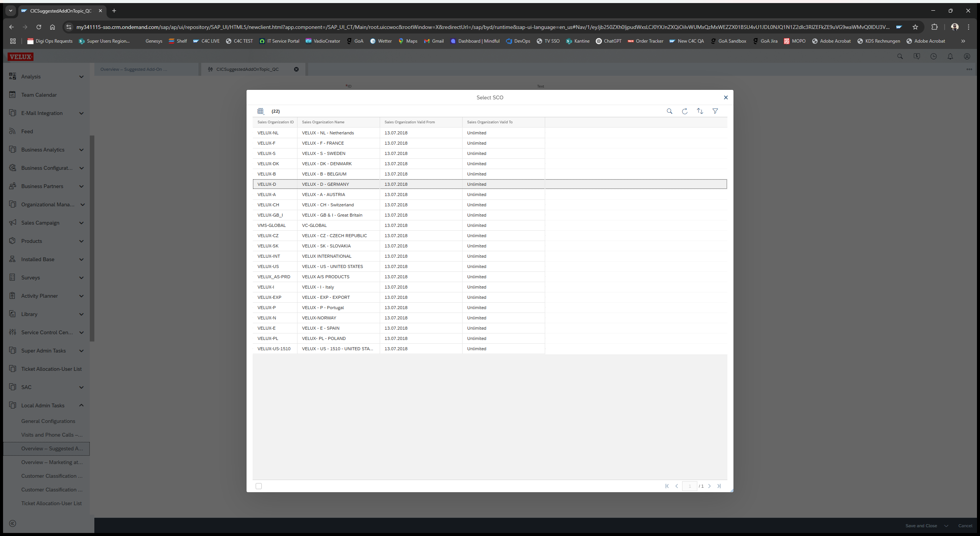Refresh the Select SCO list

coord(684,111)
